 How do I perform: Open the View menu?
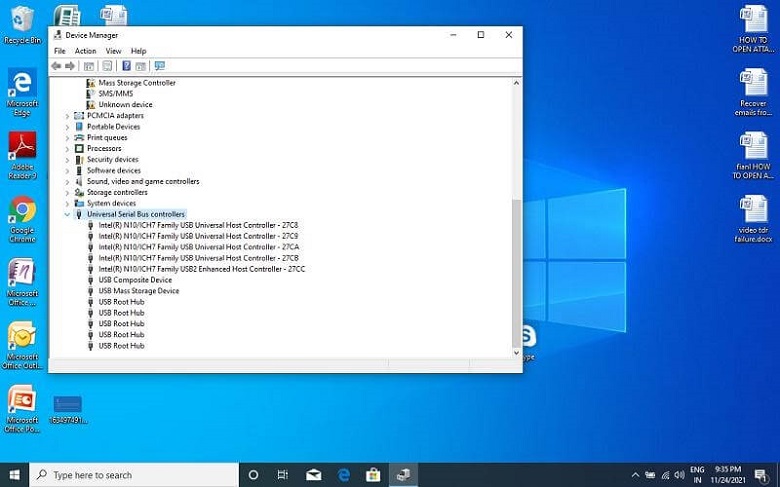113,51
